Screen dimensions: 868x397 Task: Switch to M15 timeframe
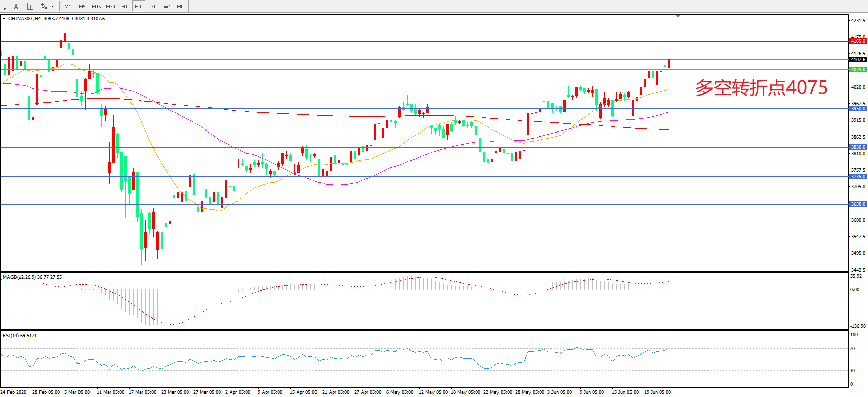tap(96, 6)
